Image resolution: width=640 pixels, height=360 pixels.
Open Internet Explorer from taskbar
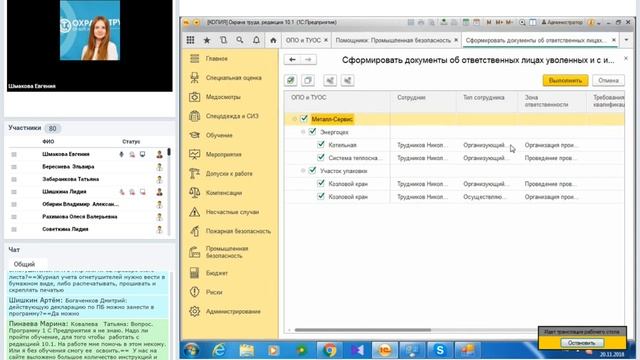(x=219, y=350)
